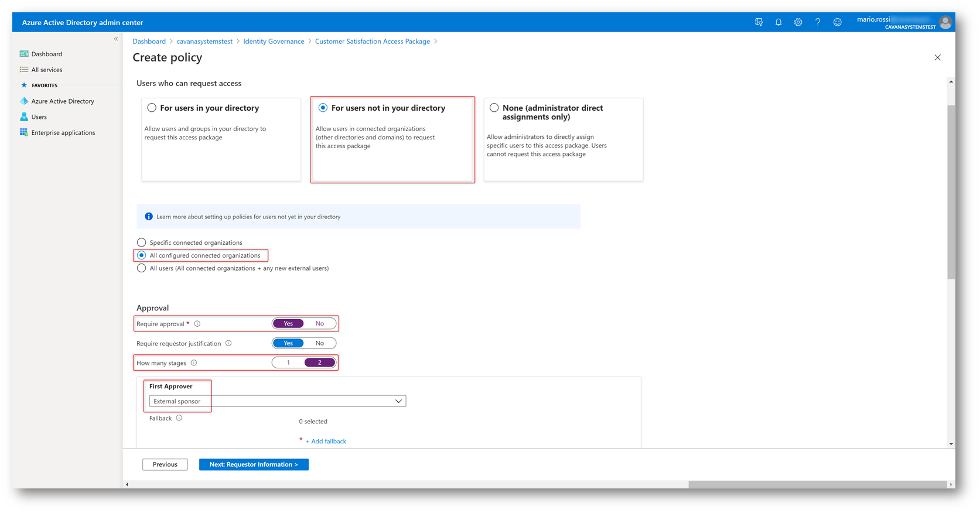Set How many stages to 1
The image size is (980, 513).
pos(288,362)
